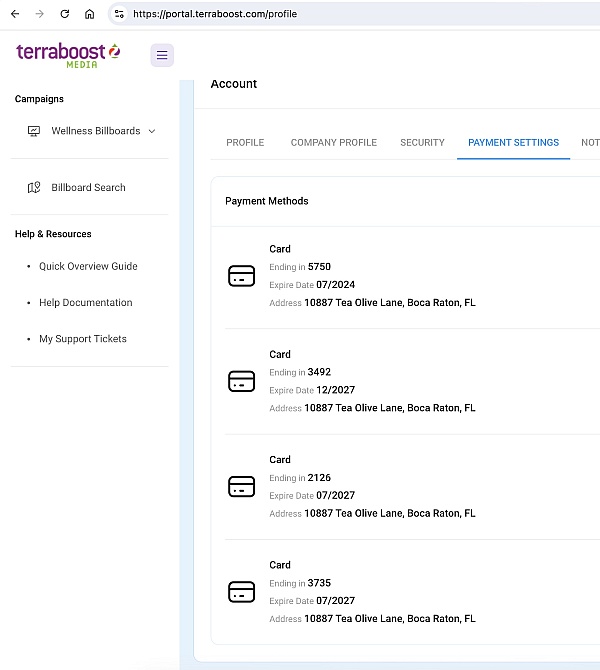The width and height of the screenshot is (600, 670).
Task: Click the browser URL address bar
Action: click(350, 14)
